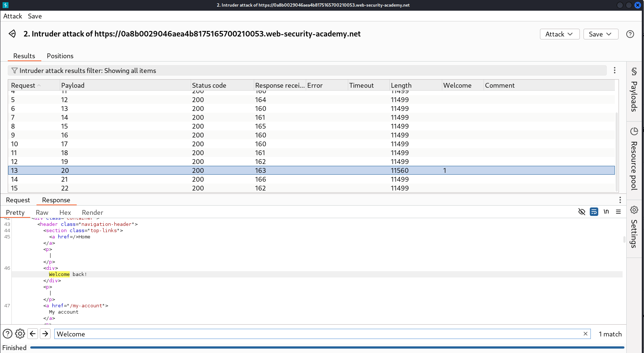Toggle line wrap button in response viewer
The image size is (644, 353).
click(x=594, y=212)
